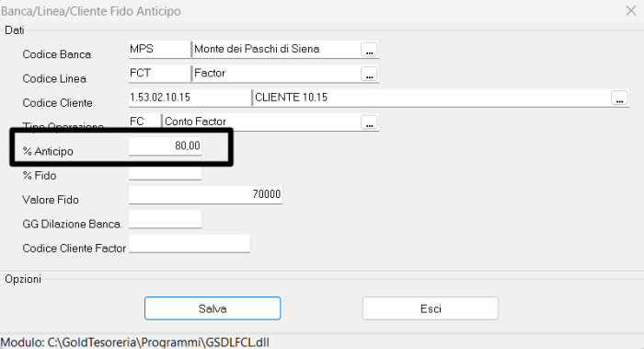Click the Opzioni group heading
This screenshot has height=349, width=644.
(23, 279)
